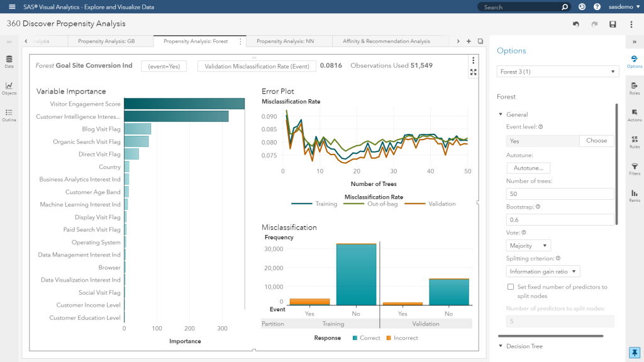This screenshot has height=362, width=644.
Task: Open the Objects panel
Action: click(x=9, y=85)
